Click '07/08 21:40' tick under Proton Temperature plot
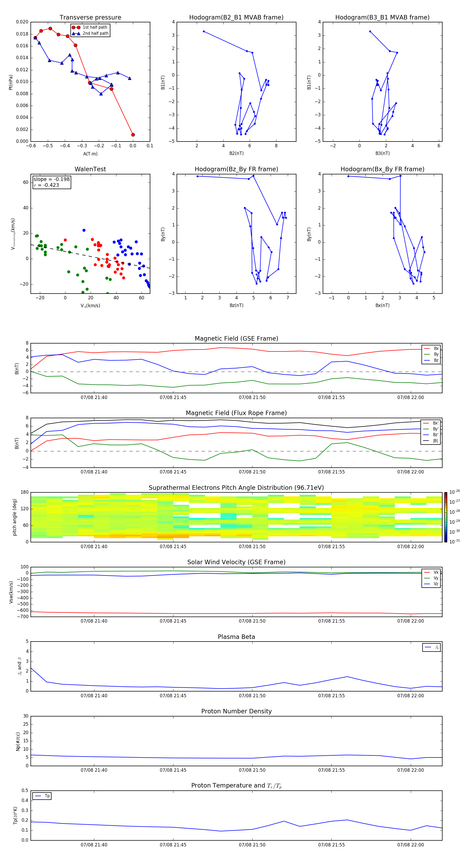This screenshot has height=868, width=473. (x=94, y=845)
